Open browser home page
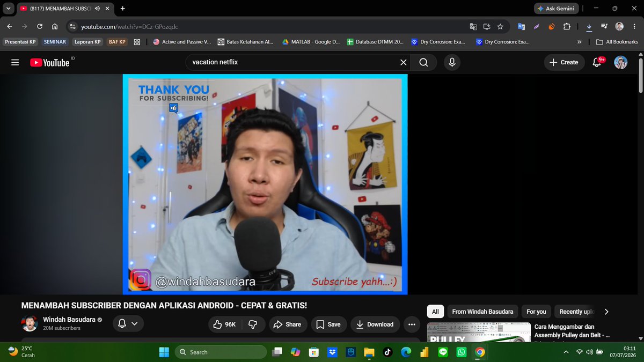This screenshot has width=644, height=362. pos(55,26)
